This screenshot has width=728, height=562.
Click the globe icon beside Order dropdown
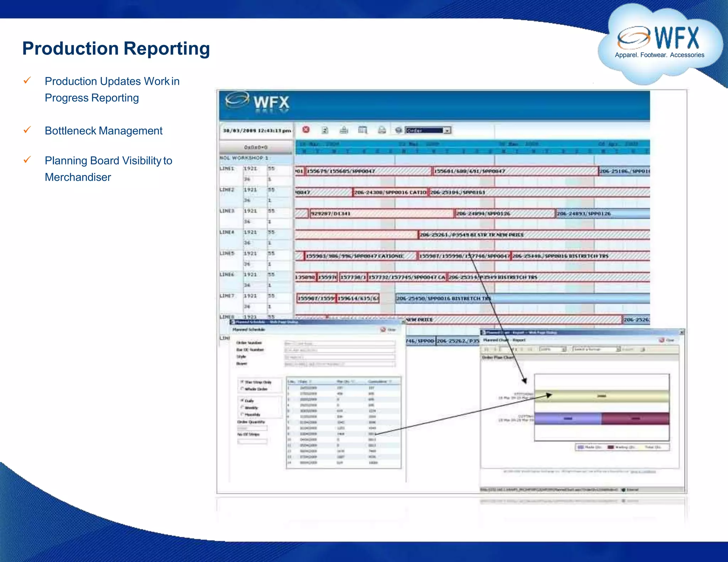pyautogui.click(x=398, y=130)
